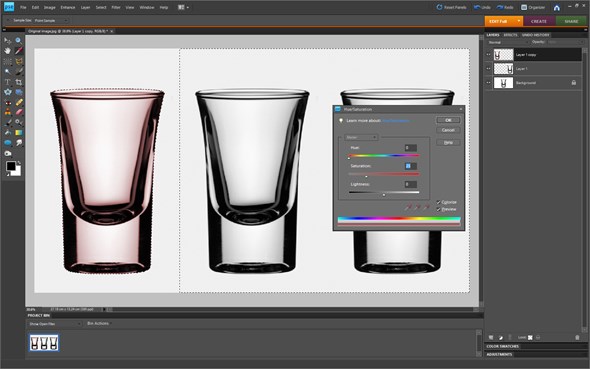Open the layer blend mode Normal dropdown
Viewport: 590px width, 369px height.
pyautogui.click(x=508, y=43)
